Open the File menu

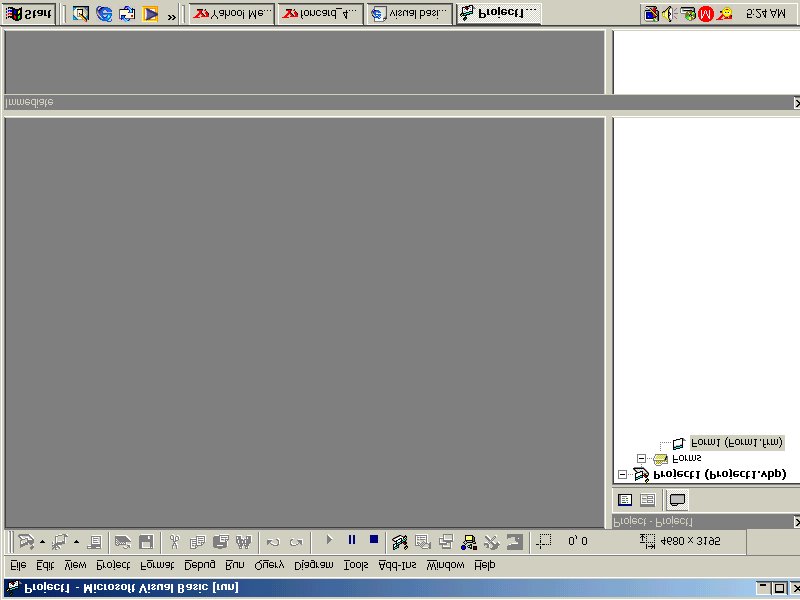[18, 565]
